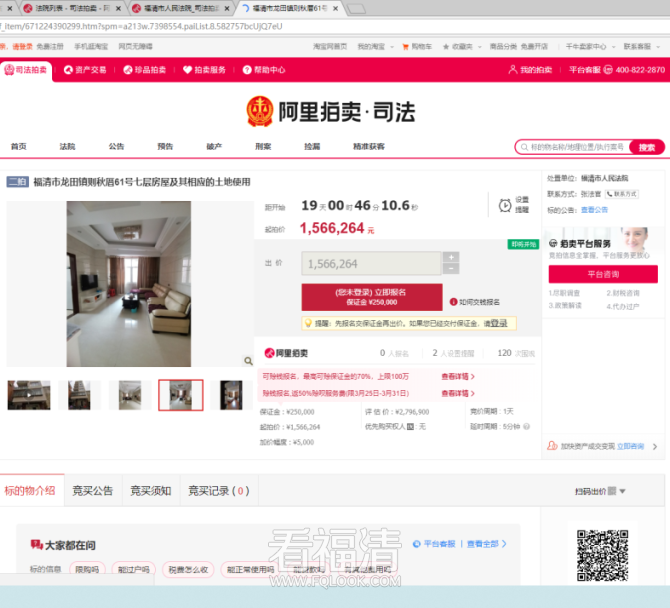The height and width of the screenshot is (608, 670).
Task: Open the 资产交易 section
Action: pyautogui.click(x=85, y=70)
